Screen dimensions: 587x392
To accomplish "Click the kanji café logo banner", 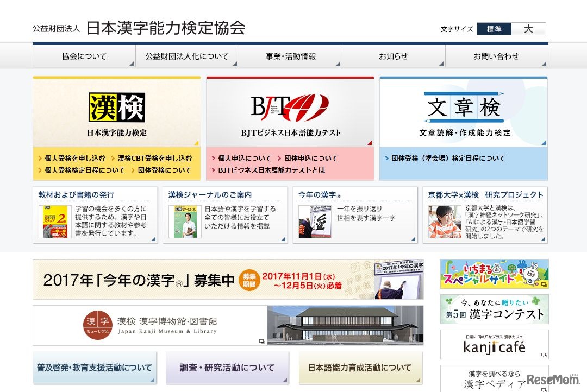I will pos(494,345).
